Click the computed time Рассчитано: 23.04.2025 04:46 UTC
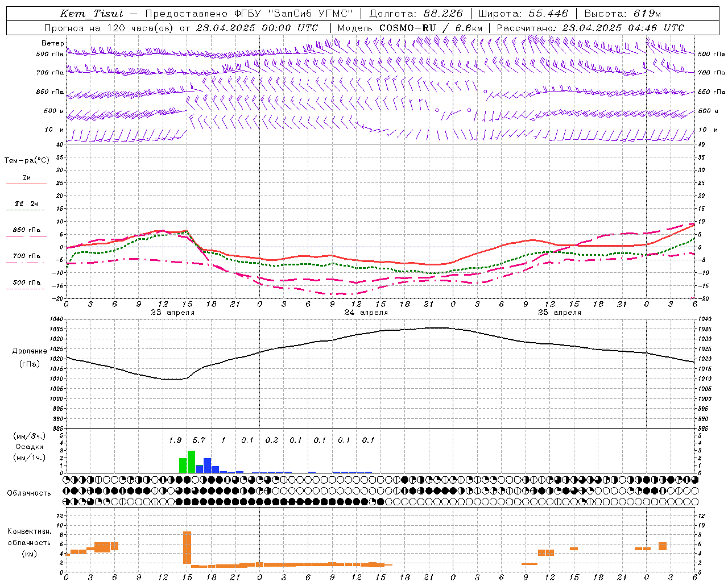728x582 pixels. coord(590,28)
